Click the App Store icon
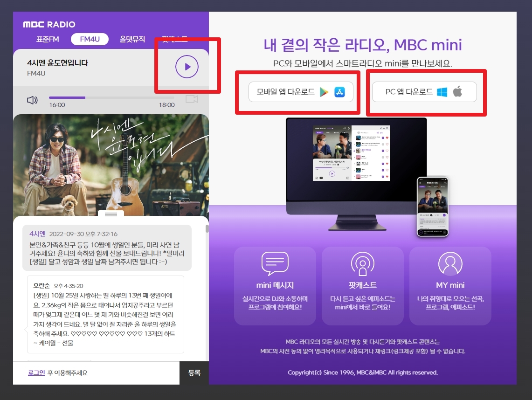This screenshot has height=400, width=532. [x=339, y=92]
